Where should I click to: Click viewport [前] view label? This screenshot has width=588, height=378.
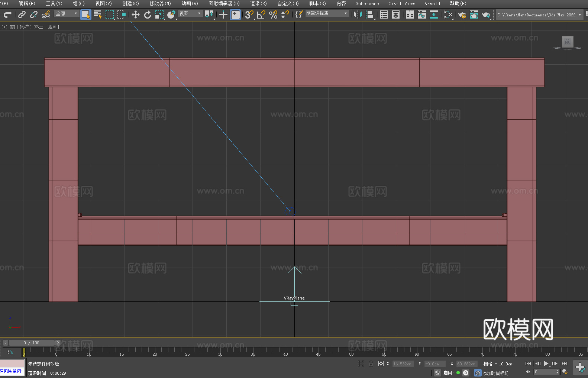point(13,27)
